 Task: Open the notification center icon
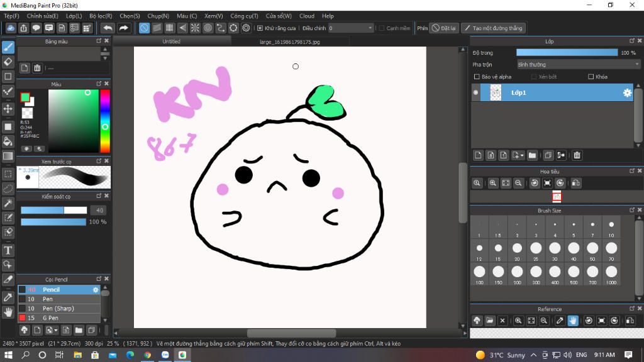point(628,355)
